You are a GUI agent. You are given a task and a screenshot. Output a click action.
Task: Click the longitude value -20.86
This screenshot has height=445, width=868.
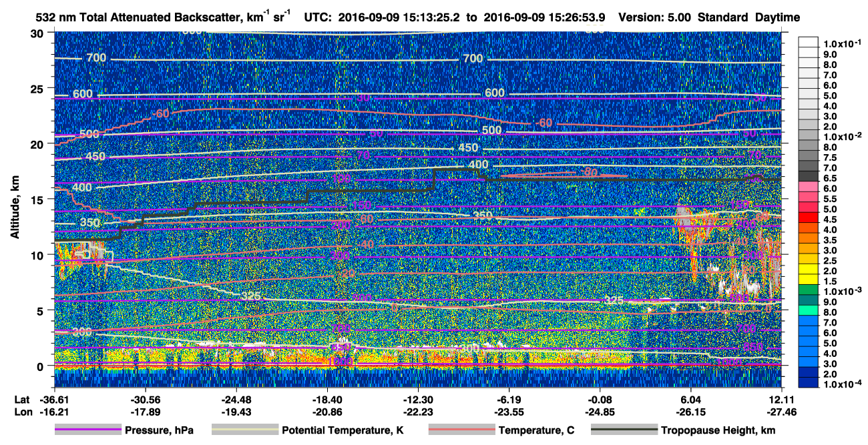point(327,412)
